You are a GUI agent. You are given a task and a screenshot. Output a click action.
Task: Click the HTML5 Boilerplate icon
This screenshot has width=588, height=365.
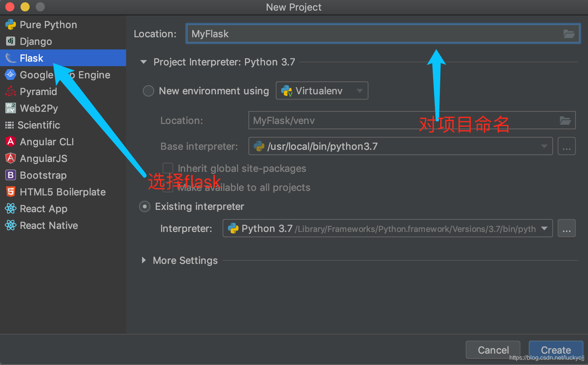coord(11,192)
